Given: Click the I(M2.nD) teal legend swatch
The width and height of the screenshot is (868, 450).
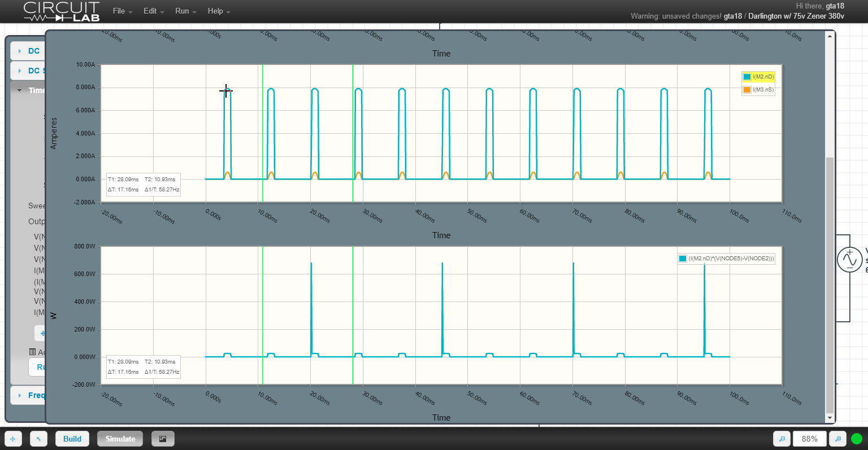Looking at the screenshot, I should [x=747, y=77].
